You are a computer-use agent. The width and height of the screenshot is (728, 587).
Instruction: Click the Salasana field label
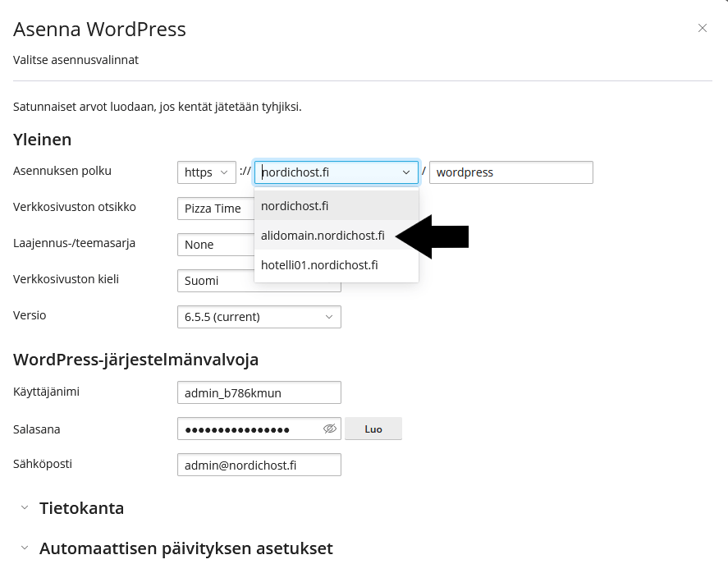(x=37, y=429)
